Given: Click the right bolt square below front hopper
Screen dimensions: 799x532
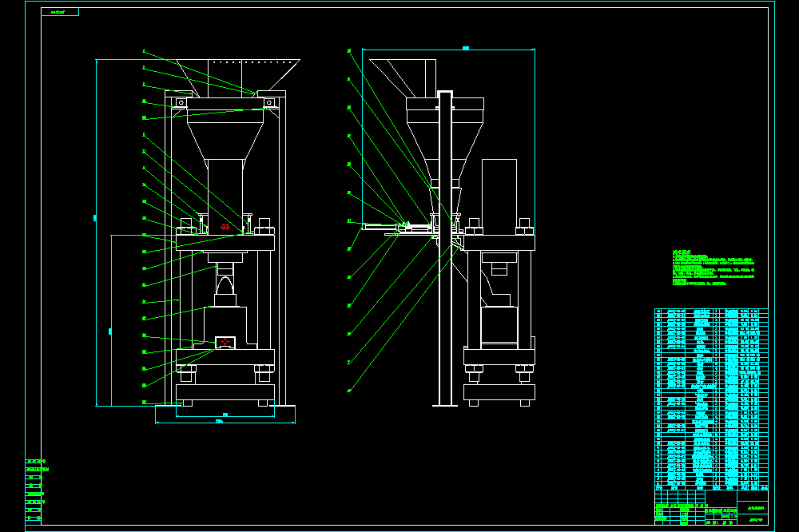Looking at the screenshot, I should (269, 103).
